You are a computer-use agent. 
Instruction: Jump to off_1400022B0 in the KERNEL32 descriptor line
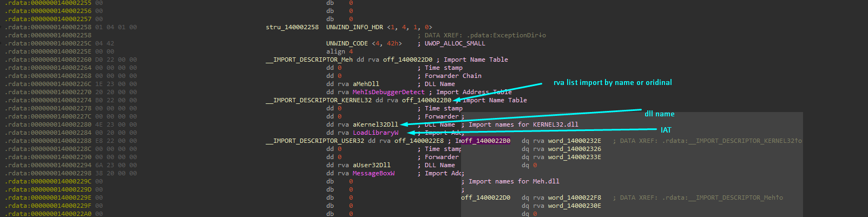pyautogui.click(x=426, y=100)
